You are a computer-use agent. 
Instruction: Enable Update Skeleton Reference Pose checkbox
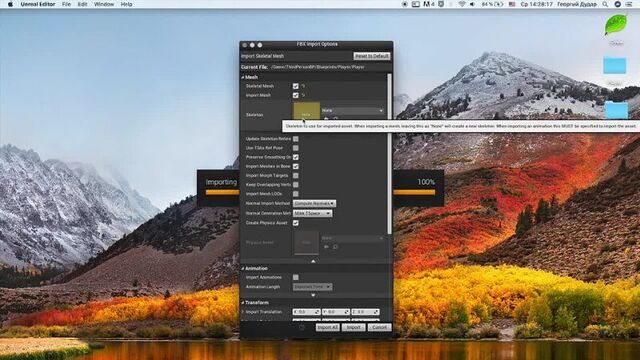296,139
